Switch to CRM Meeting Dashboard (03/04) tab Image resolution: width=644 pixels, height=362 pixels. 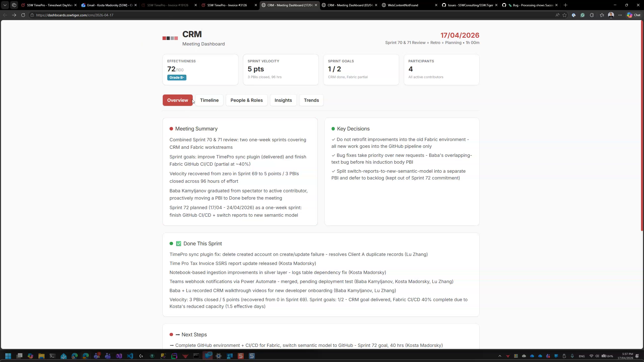pos(350,5)
